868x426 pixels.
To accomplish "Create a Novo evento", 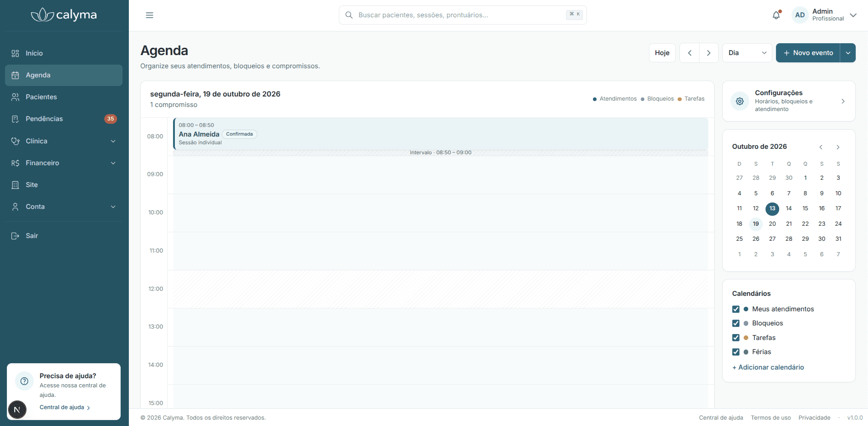I will 808,53.
